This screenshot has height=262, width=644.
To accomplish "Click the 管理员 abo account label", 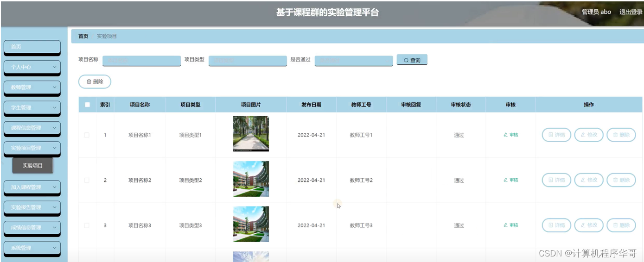I will pyautogui.click(x=596, y=12).
